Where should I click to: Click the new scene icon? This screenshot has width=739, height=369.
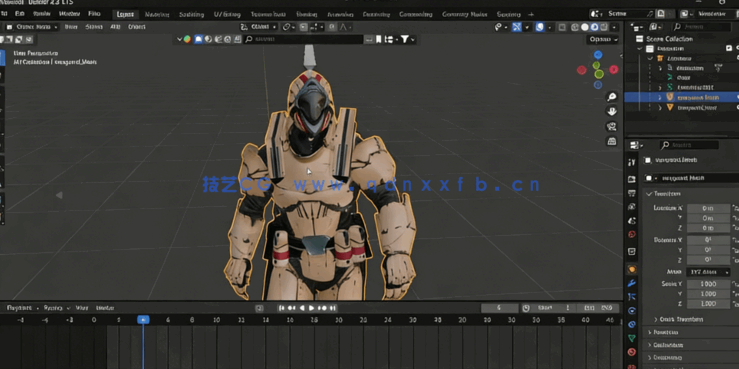(662, 14)
